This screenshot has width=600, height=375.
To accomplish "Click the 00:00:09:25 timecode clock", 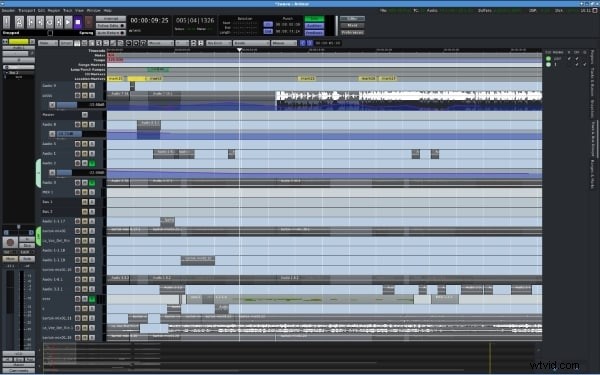I will coord(149,21).
